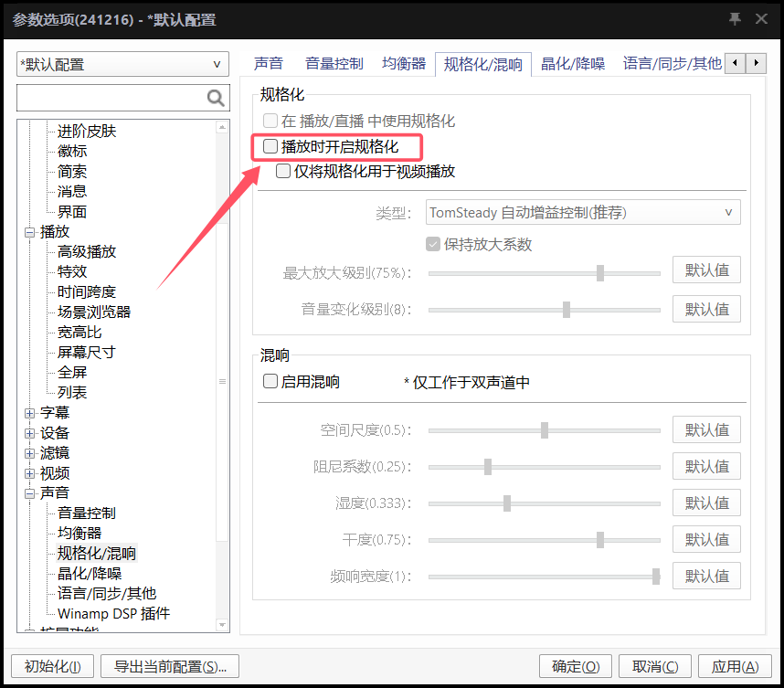Toggle 仅将规格化用于视频播放 checkbox
The width and height of the screenshot is (784, 688).
[283, 171]
